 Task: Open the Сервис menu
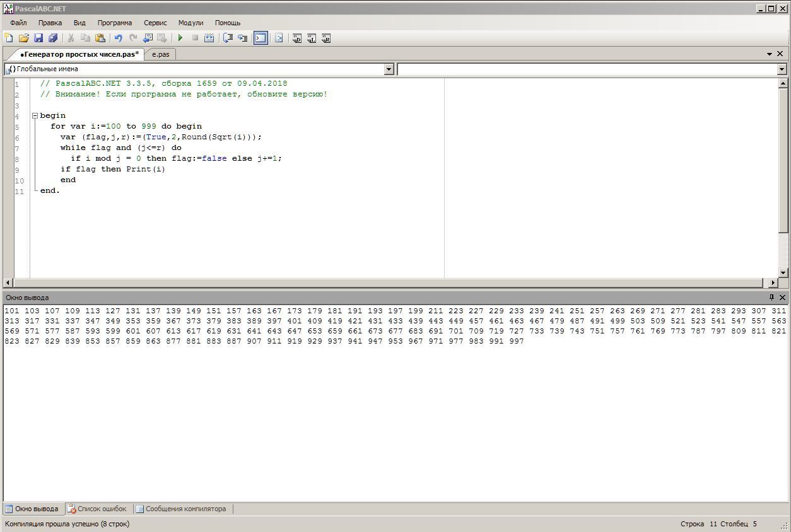pos(155,23)
